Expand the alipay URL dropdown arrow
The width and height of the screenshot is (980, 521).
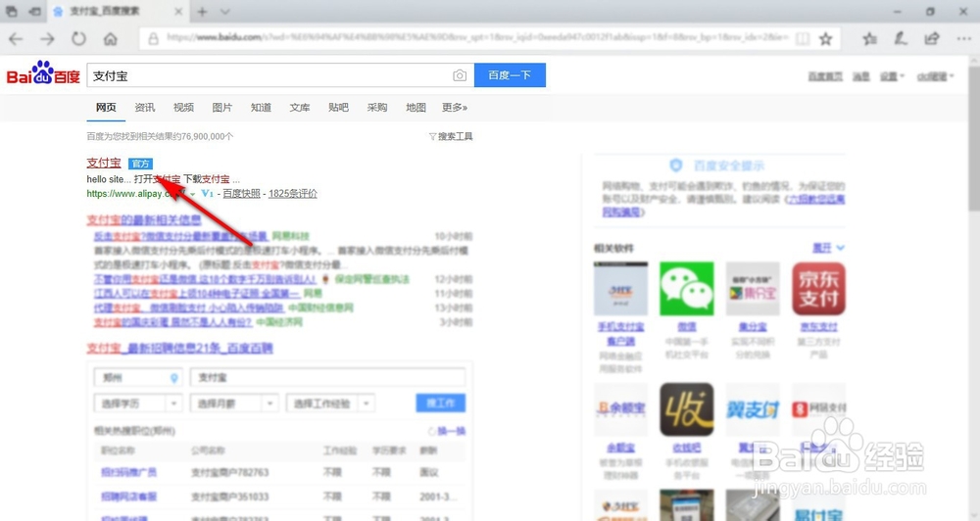[x=192, y=194]
